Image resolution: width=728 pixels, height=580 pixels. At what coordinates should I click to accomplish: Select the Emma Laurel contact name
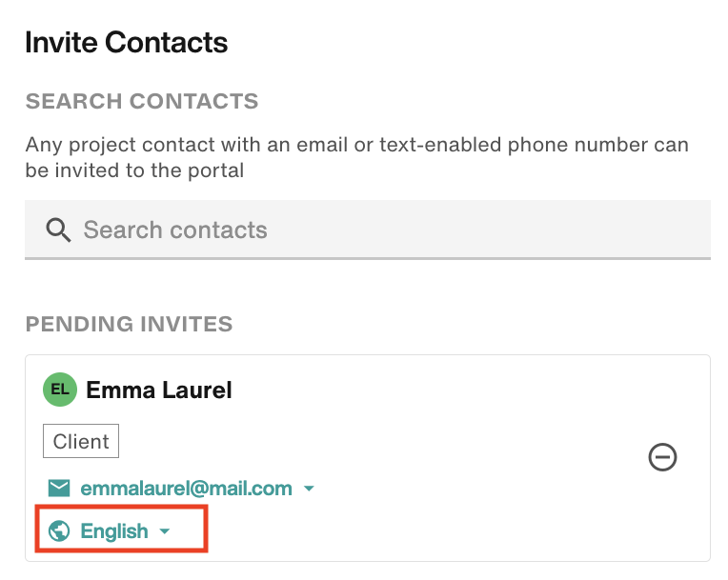pyautogui.click(x=159, y=390)
